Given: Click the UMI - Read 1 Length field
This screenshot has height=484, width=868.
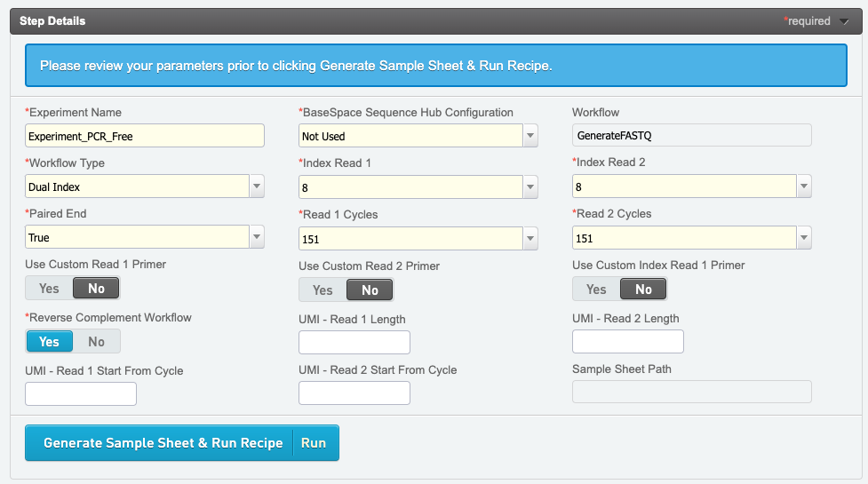Looking at the screenshot, I should point(354,343).
